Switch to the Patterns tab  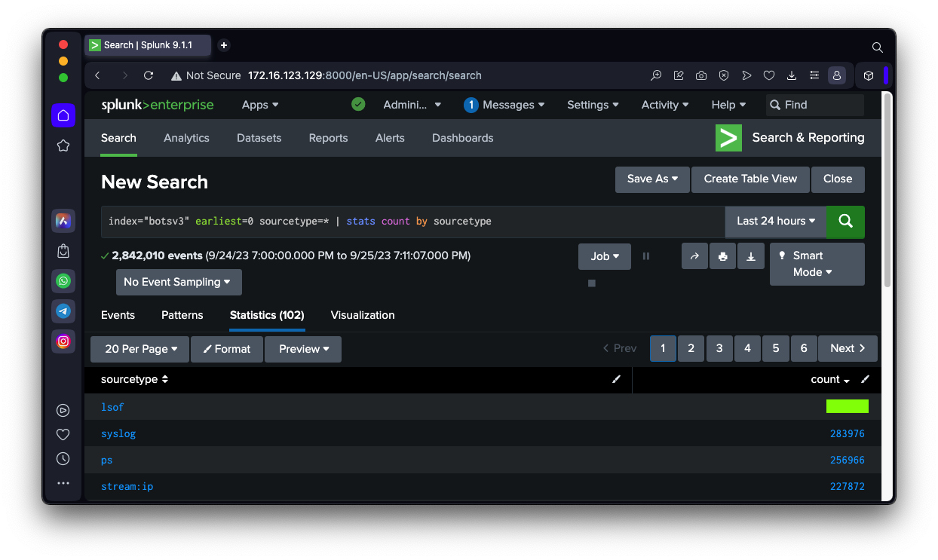182,315
